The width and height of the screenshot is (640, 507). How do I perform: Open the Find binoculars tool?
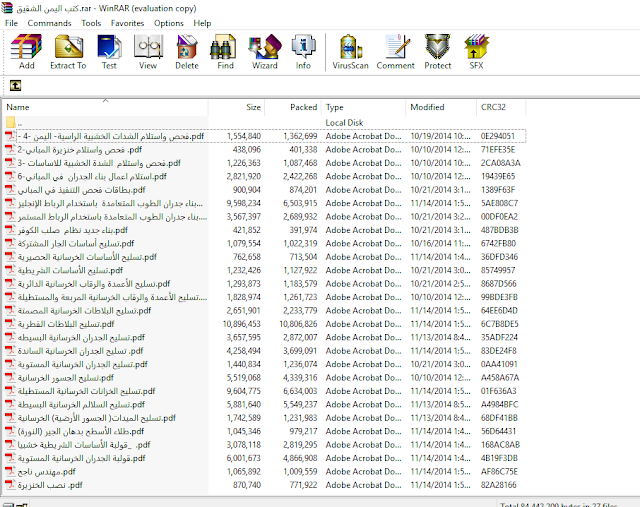pyautogui.click(x=225, y=52)
